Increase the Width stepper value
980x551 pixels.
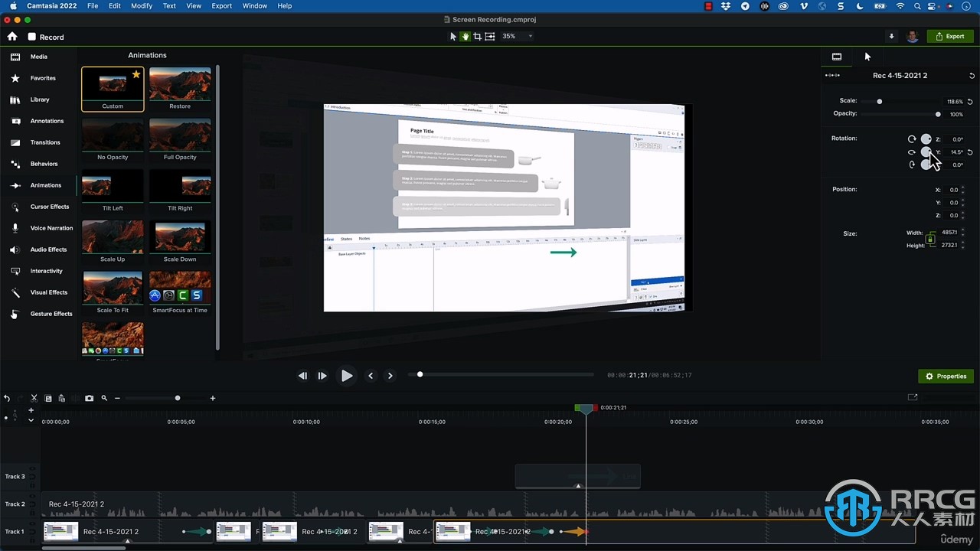pos(963,230)
